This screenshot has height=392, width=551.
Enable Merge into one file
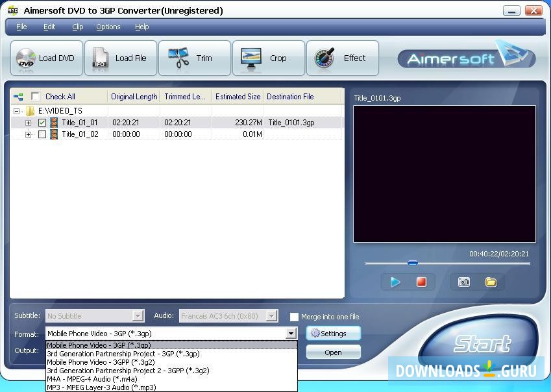pyautogui.click(x=294, y=317)
